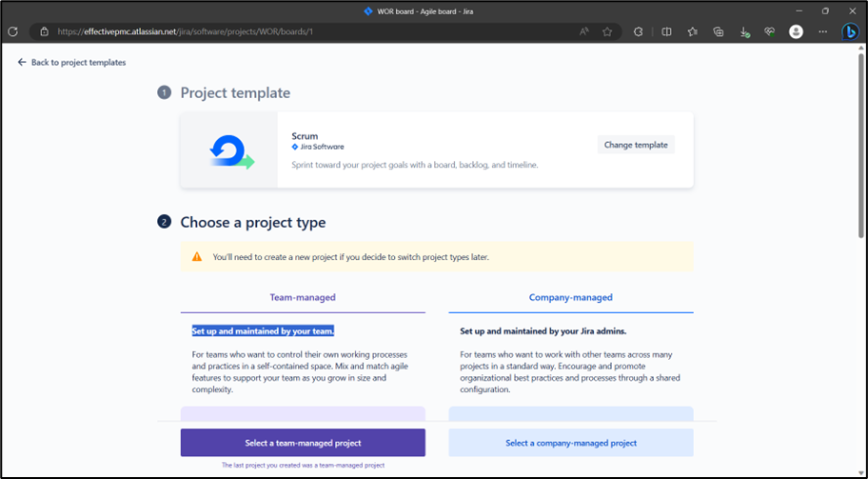
Task: Open Browser essentials heart icon
Action: click(x=769, y=31)
